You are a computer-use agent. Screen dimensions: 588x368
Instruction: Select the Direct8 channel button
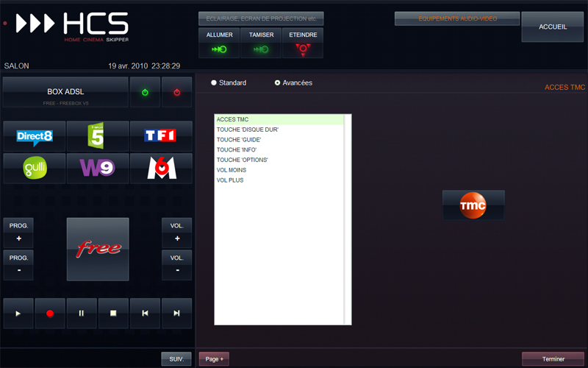click(35, 136)
